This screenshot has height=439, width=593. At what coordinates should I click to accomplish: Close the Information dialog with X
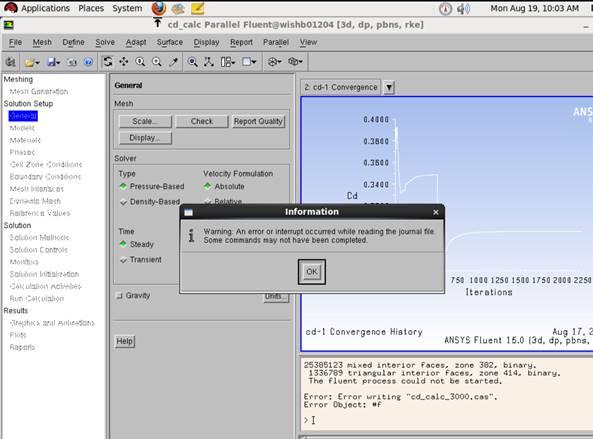[x=436, y=212]
